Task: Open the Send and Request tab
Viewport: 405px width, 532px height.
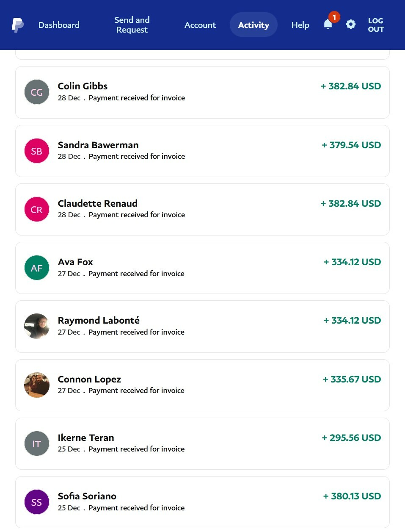Action: click(132, 25)
